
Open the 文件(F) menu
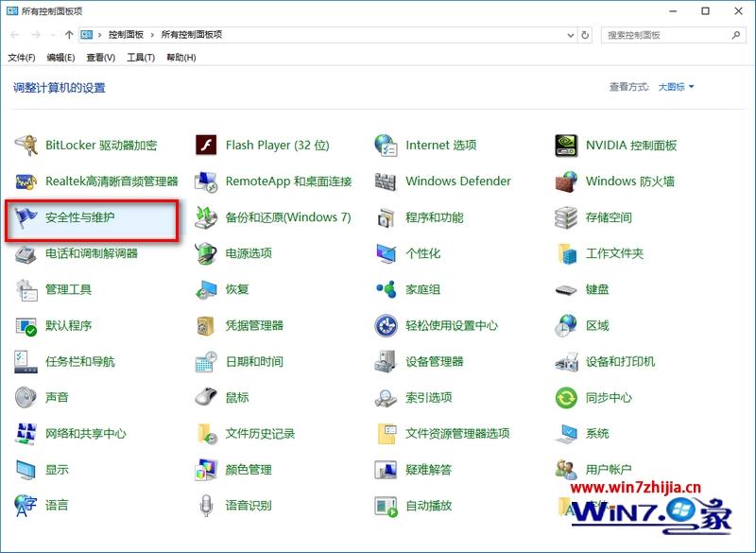click(x=22, y=58)
